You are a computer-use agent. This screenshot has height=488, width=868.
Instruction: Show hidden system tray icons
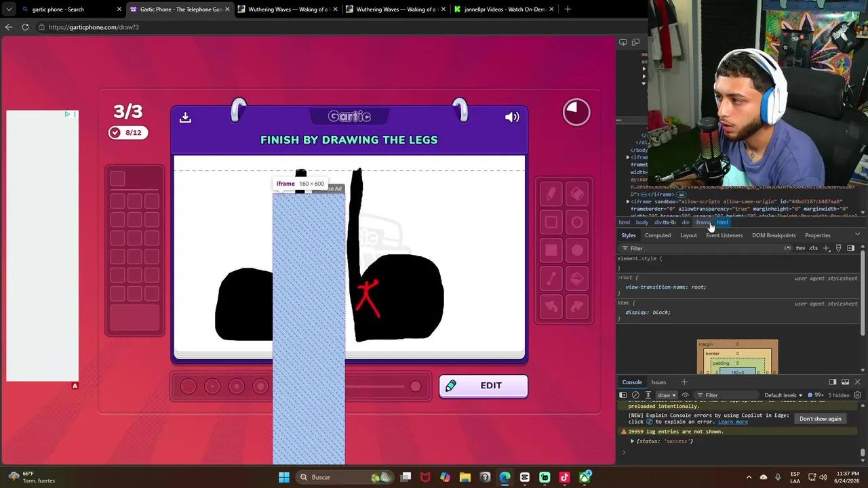point(749,477)
